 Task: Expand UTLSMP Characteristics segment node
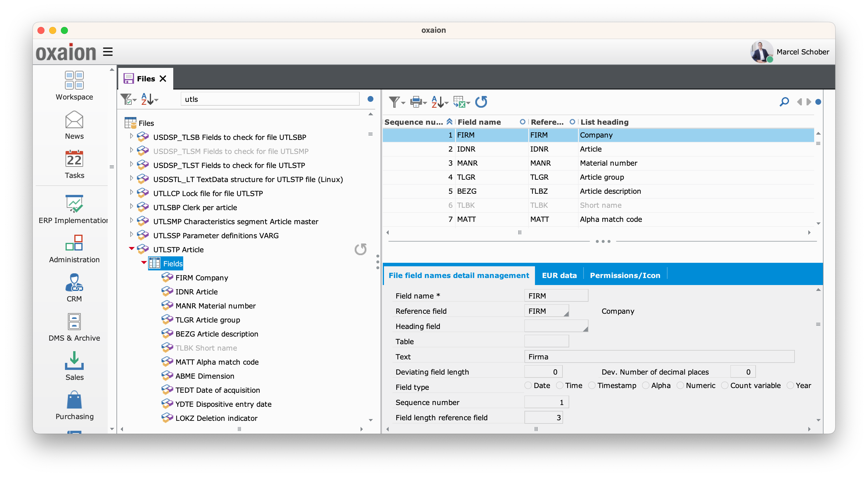pyautogui.click(x=131, y=220)
